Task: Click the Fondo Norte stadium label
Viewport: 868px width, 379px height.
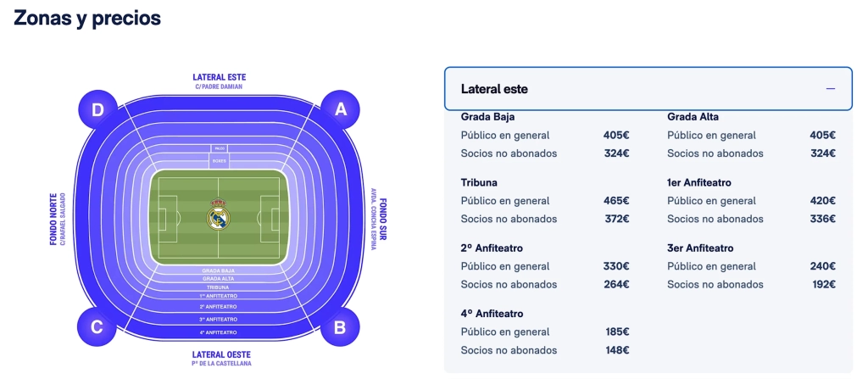Action: (53, 219)
